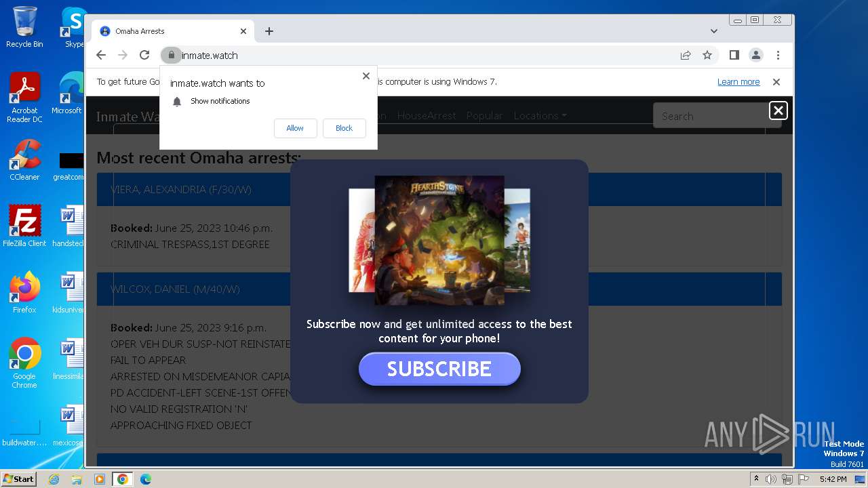Bookmark this page with the star icon

707,56
